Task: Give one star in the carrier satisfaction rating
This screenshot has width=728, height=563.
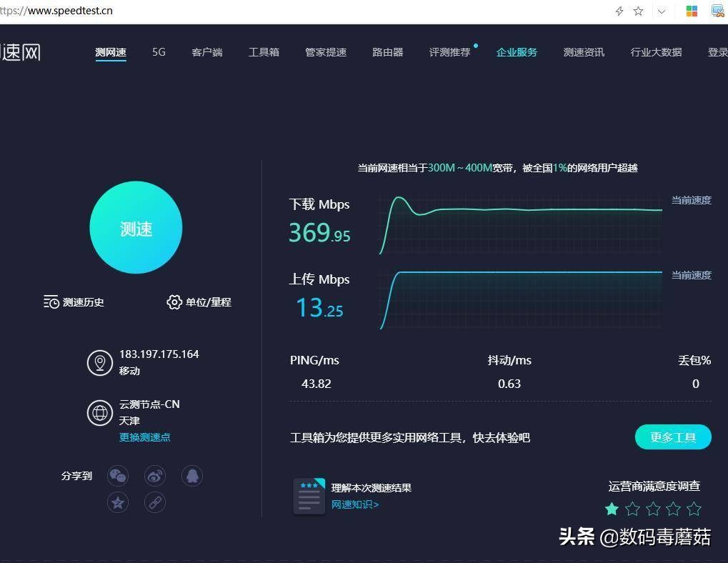Action: [x=612, y=509]
